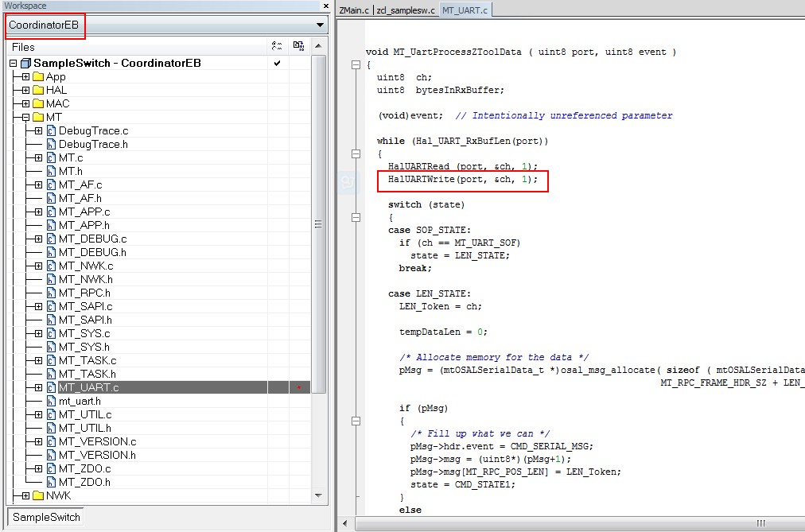Collapse the MT folder
Screen dimensions: 805x532
25,118
